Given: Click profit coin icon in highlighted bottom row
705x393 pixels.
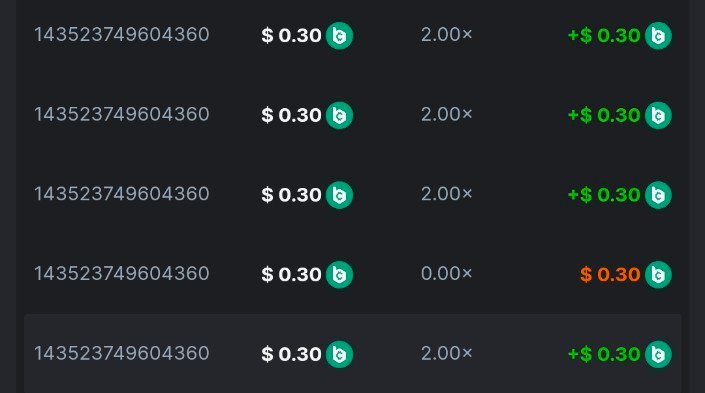Looking at the screenshot, I should click(x=658, y=354).
